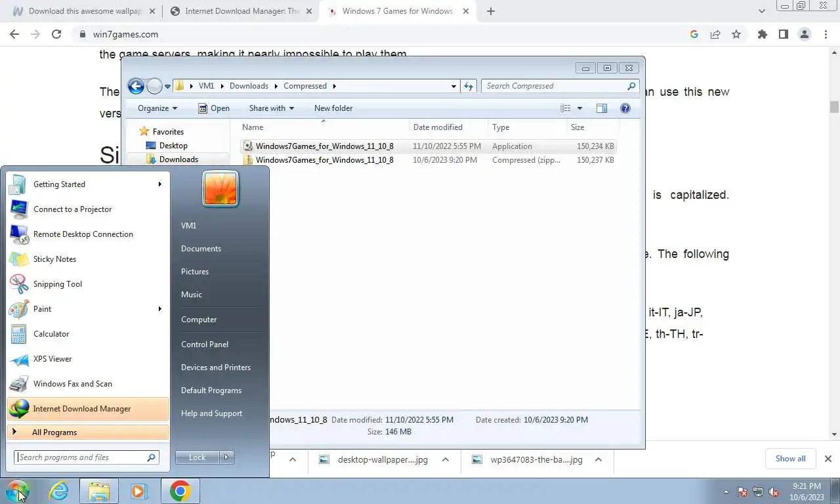Viewport: 840px width, 504px height.
Task: Click New folder in Explorer
Action: tap(333, 108)
